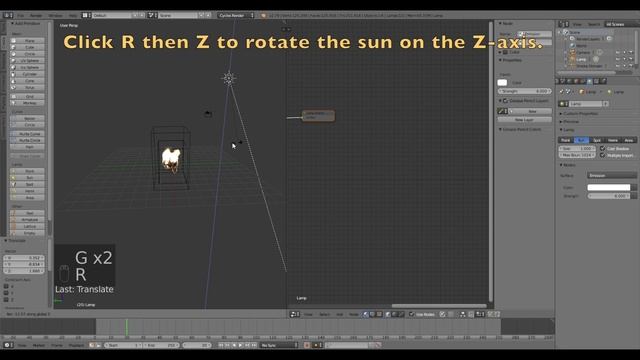Image resolution: width=640 pixels, height=360 pixels.
Task: Add a Cylinder mesh primitive
Action: coord(28,74)
